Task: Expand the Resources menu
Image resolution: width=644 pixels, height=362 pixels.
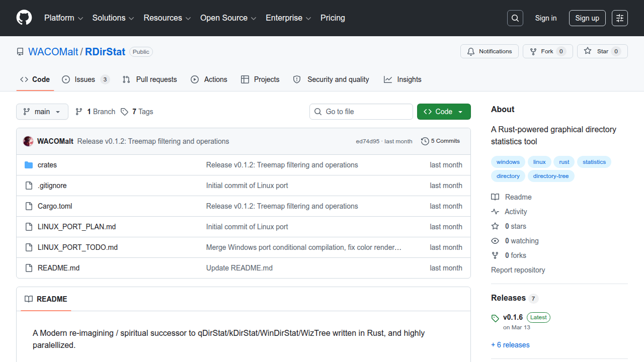Action: click(x=167, y=18)
